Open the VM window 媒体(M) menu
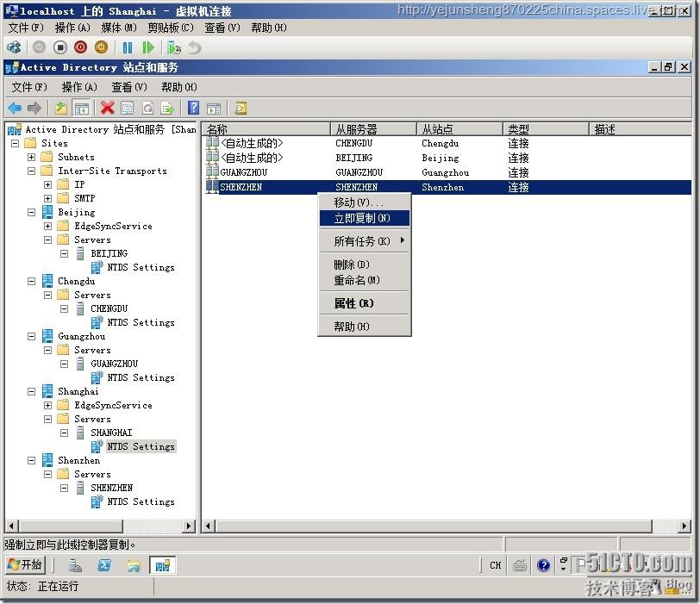The image size is (700, 604). point(119,28)
